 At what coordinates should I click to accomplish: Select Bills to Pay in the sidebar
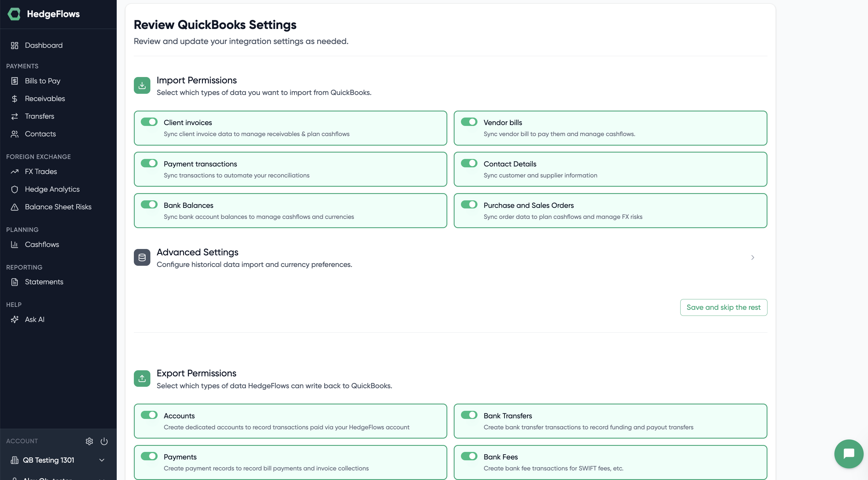pos(43,81)
